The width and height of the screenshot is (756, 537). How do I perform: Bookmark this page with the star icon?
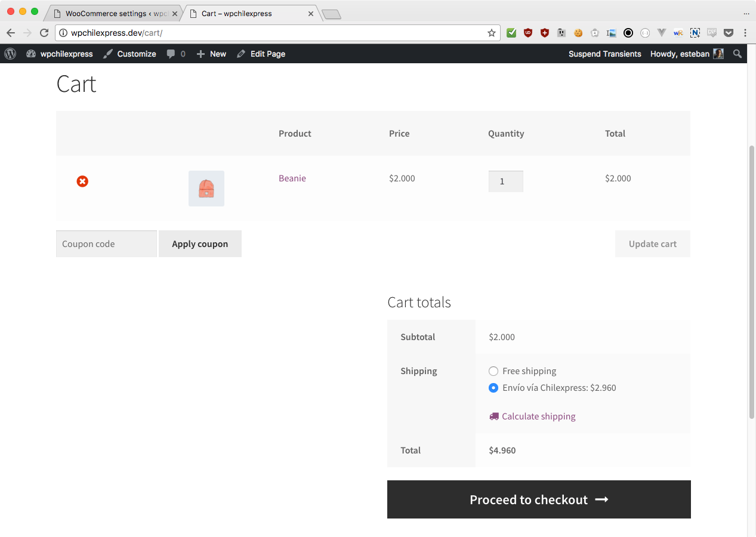tap(492, 33)
